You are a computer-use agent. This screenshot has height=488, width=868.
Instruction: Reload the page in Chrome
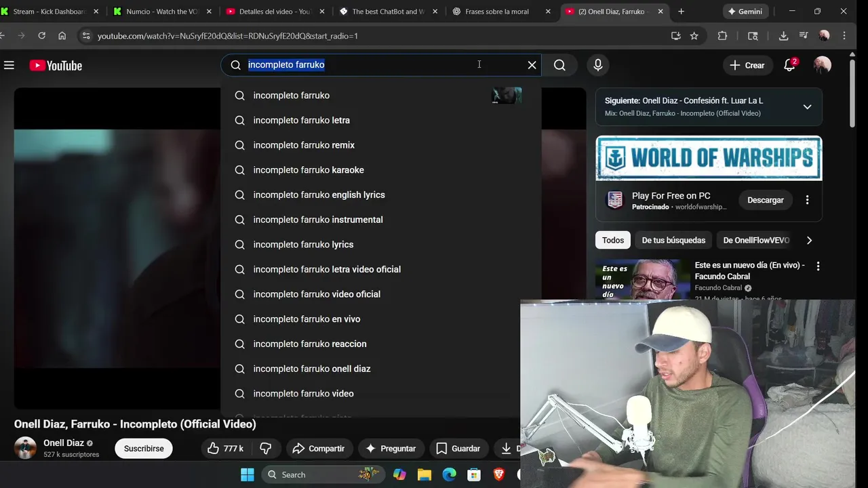(42, 36)
